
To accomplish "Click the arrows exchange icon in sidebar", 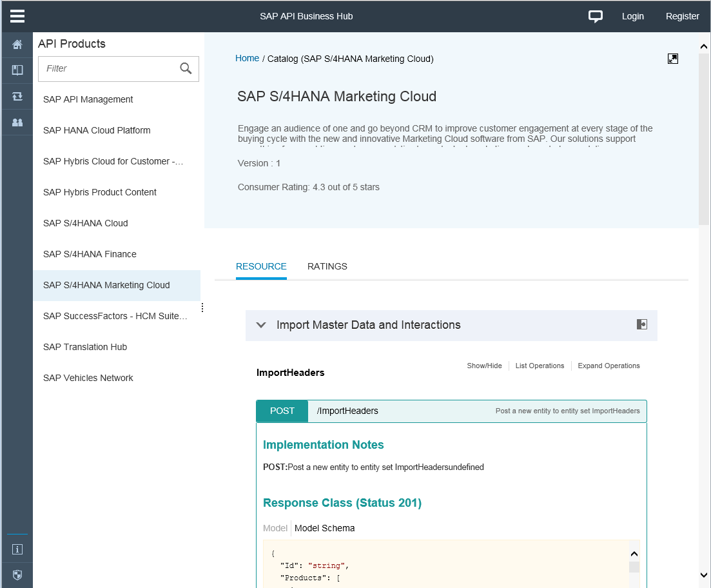I will [17, 96].
